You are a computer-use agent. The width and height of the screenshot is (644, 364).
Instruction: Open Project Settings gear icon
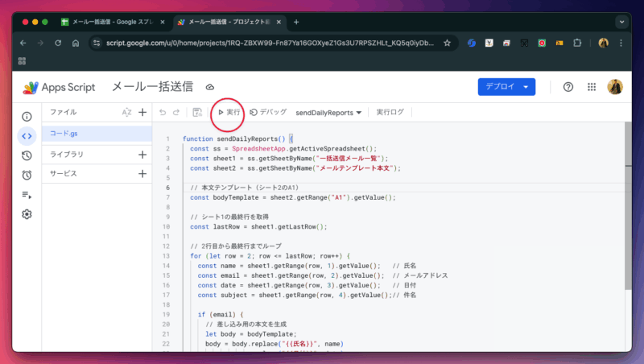point(27,214)
